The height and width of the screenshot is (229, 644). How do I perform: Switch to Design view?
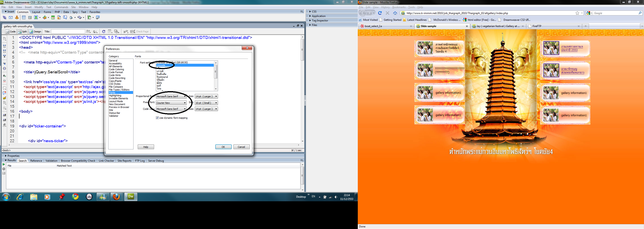35,32
